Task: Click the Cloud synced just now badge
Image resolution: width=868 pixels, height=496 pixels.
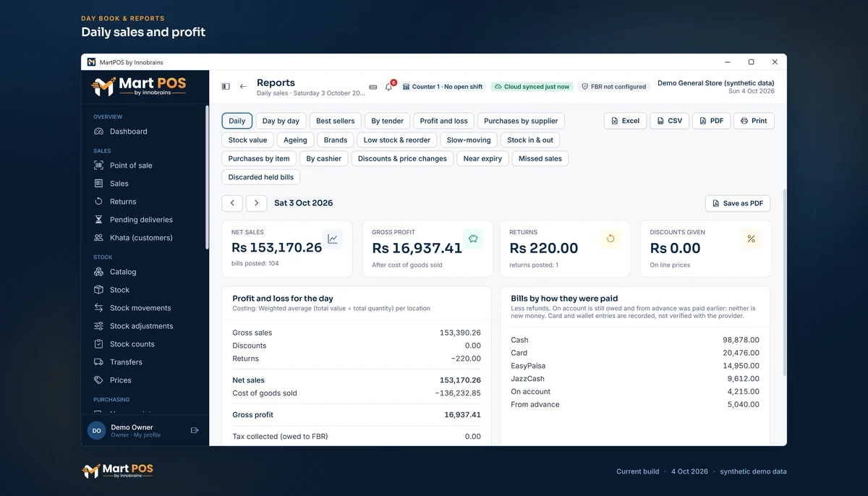Action: 532,87
